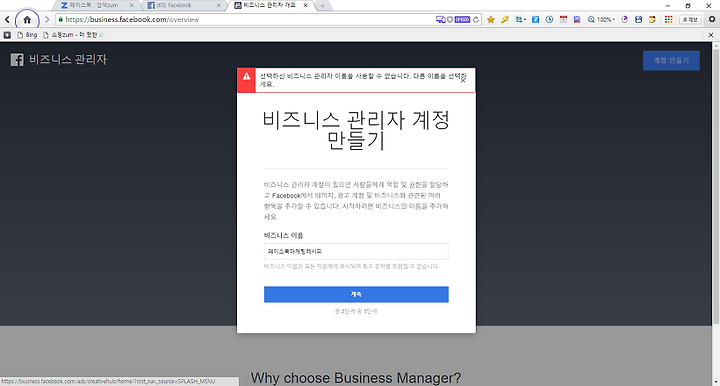Click the scrollbar down arrow
Viewport: 720px width, 386px height.
(x=716, y=382)
